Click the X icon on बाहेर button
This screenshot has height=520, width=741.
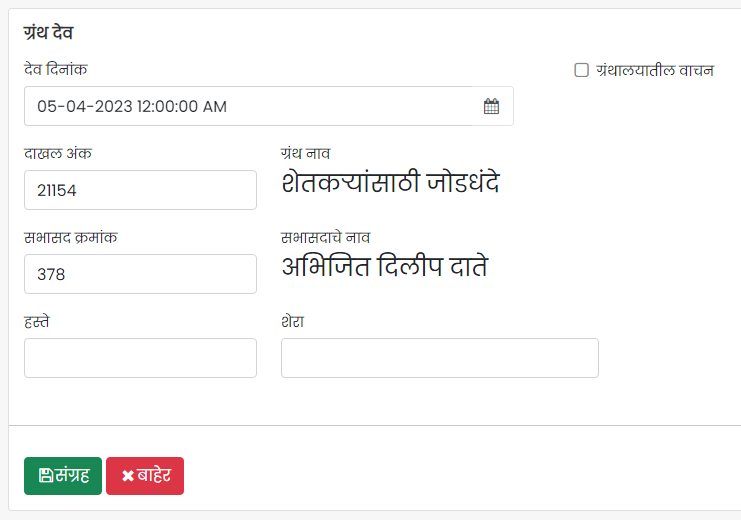pyautogui.click(x=128, y=476)
